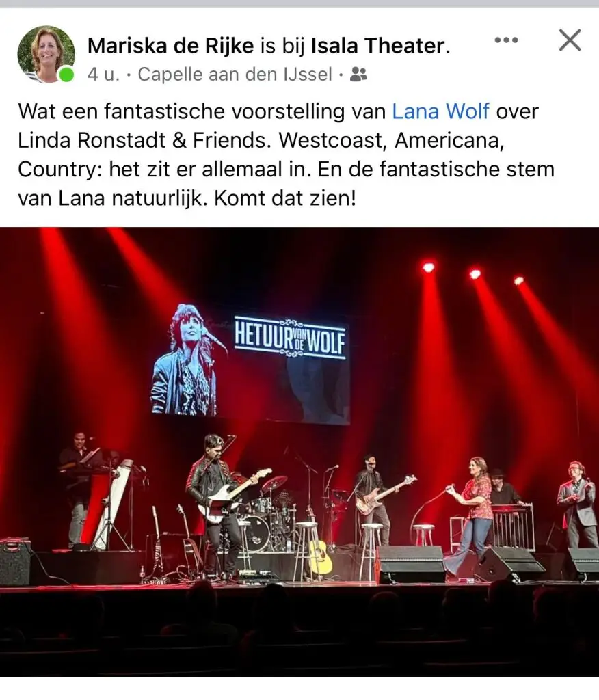This screenshot has height=700, width=599.
Task: Click the friends audience icon
Action: [x=358, y=75]
